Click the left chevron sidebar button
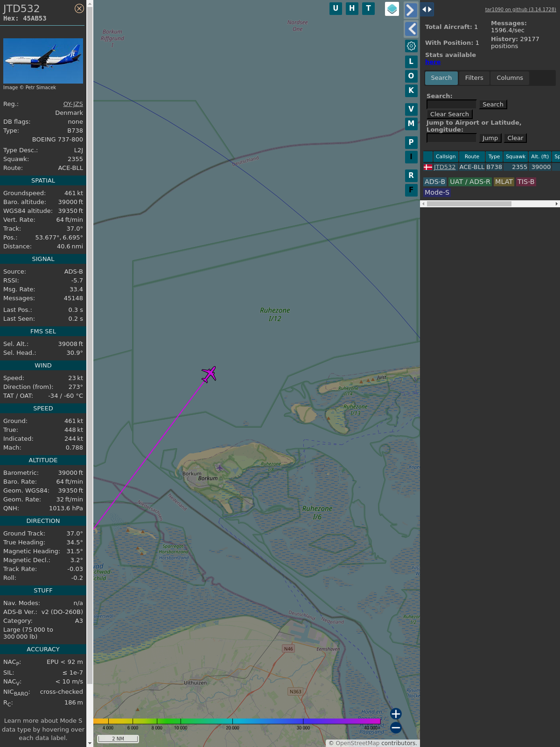 pyautogui.click(x=411, y=29)
